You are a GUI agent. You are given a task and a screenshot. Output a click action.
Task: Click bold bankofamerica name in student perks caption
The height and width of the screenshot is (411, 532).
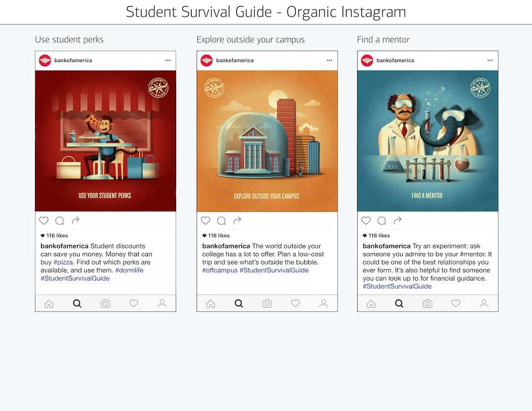pos(64,246)
